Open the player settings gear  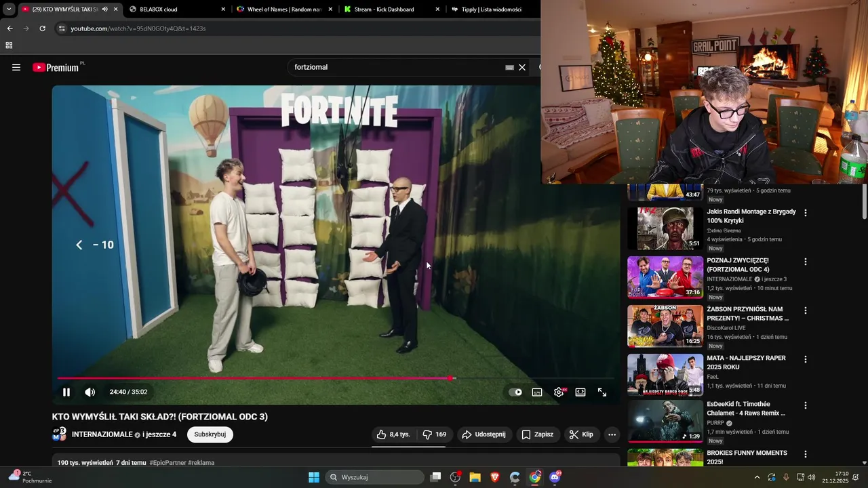[x=559, y=392]
